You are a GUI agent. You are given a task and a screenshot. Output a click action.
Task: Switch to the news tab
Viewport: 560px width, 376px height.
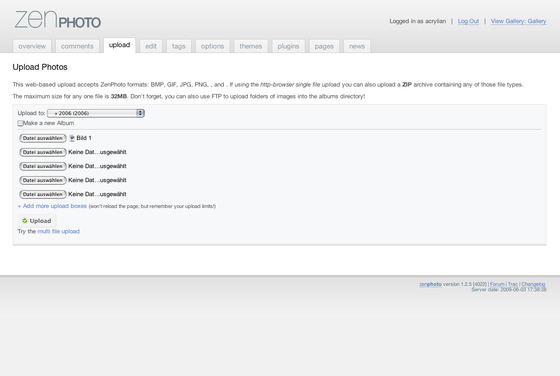coord(357,46)
